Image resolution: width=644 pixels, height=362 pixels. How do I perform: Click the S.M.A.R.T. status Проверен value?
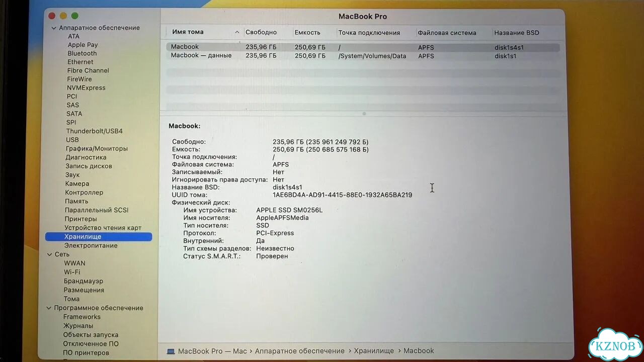point(272,256)
